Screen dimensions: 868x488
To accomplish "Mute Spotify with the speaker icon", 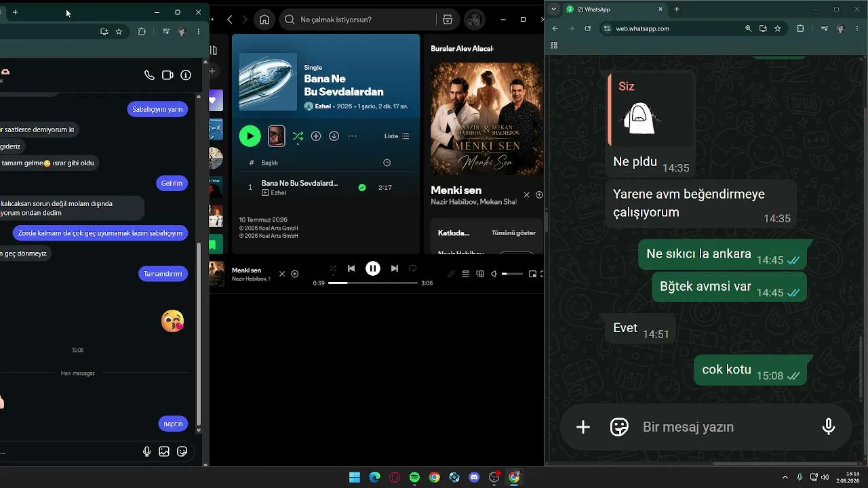I will pos(494,274).
